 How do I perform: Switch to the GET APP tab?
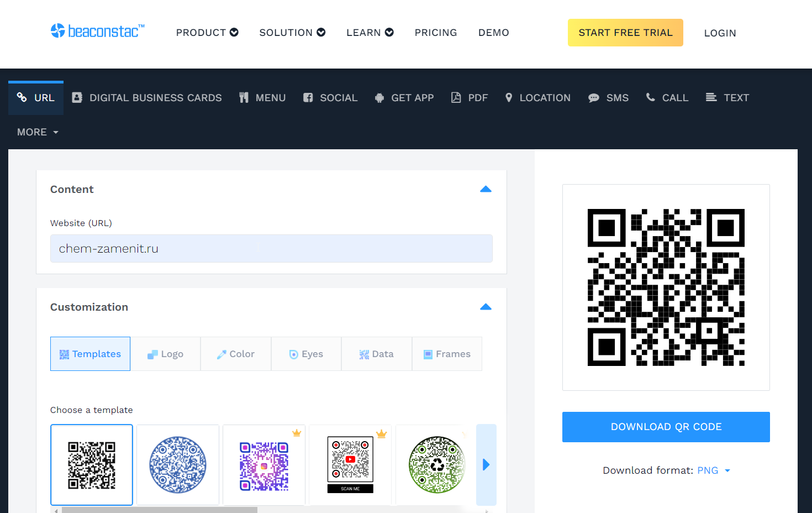point(404,98)
